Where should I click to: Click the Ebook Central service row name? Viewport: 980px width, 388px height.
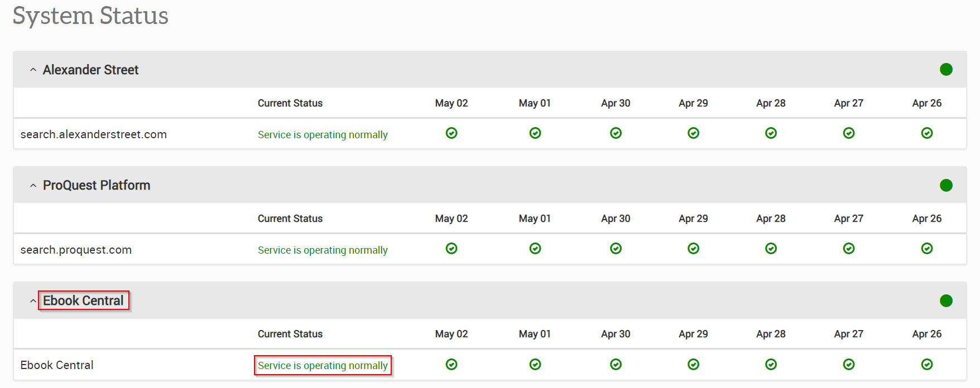(57, 365)
